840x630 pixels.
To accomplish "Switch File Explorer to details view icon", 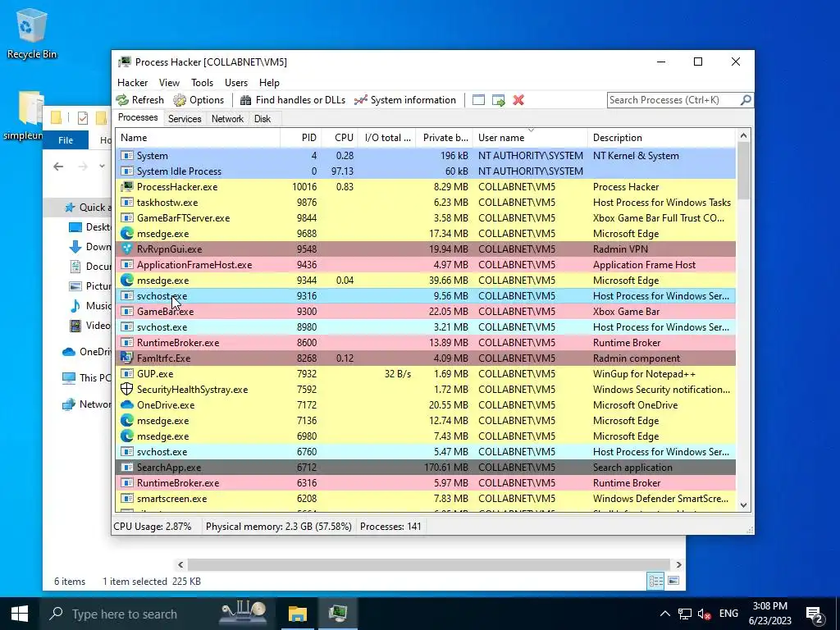I will pos(655,581).
